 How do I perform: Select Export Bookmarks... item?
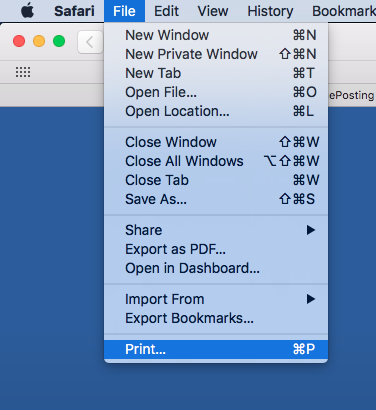216,318
